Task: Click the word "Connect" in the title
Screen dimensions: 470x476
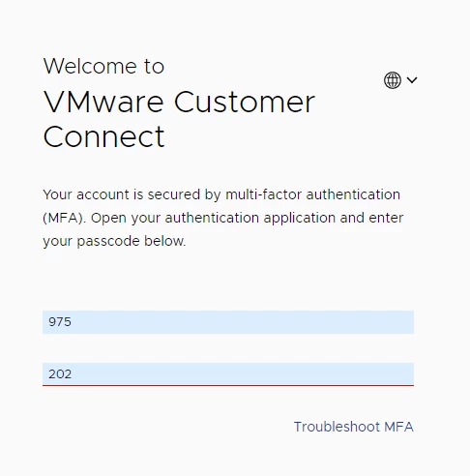Action: point(104,136)
